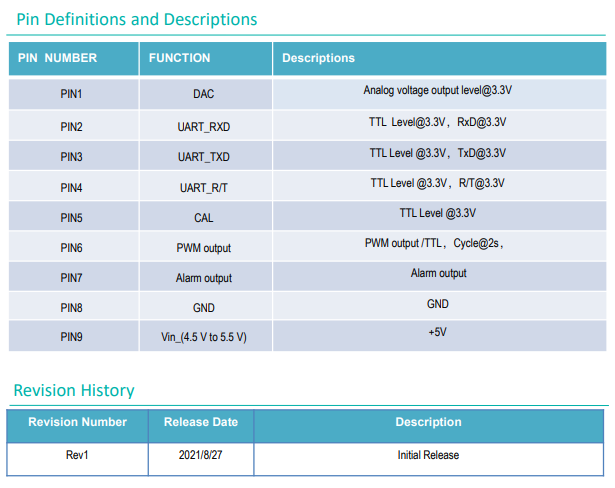615x488 pixels.
Task: Select the PIN7 row label
Action: [x=71, y=278]
